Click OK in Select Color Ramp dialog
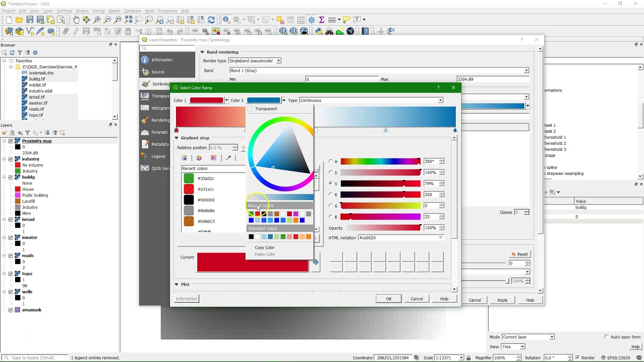Viewport: 644px width, 362px height. point(388,299)
